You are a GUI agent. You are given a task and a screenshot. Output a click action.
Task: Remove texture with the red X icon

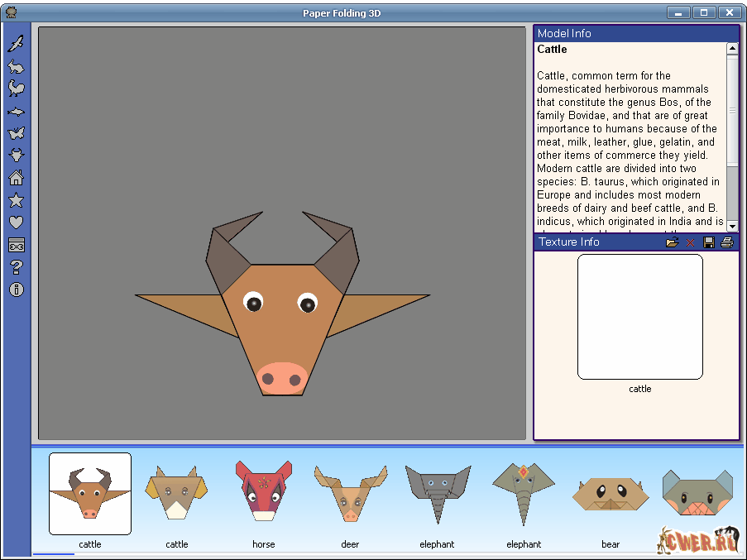click(x=690, y=242)
